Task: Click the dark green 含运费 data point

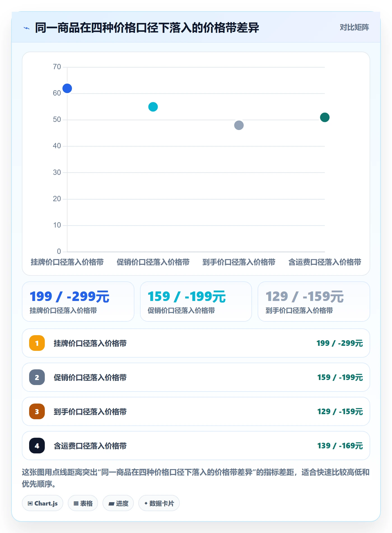Action: 325,117
